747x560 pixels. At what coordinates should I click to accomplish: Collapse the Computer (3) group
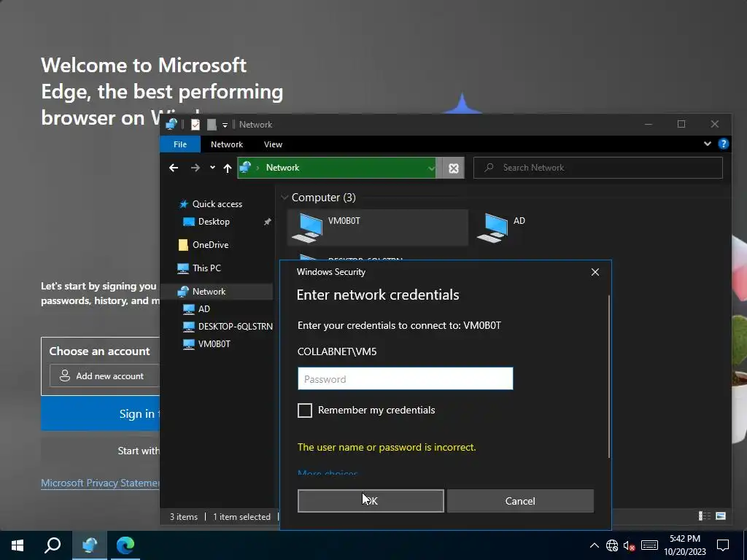point(285,197)
